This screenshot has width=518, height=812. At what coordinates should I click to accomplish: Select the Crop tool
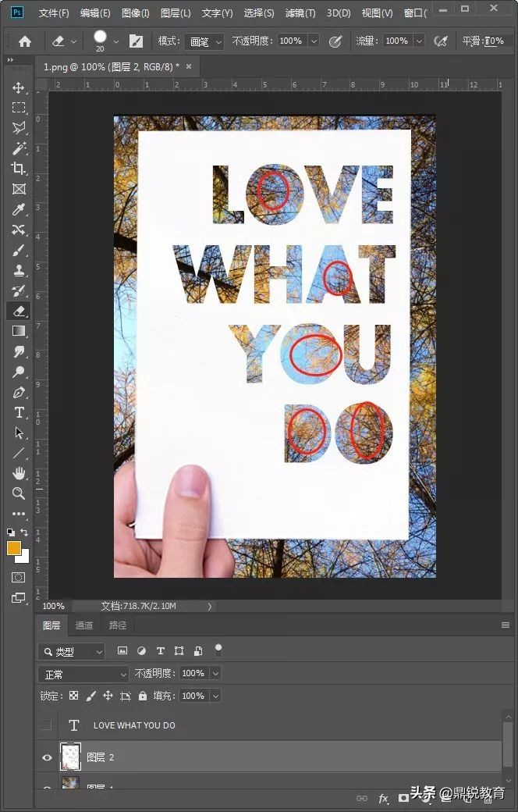tap(19, 169)
